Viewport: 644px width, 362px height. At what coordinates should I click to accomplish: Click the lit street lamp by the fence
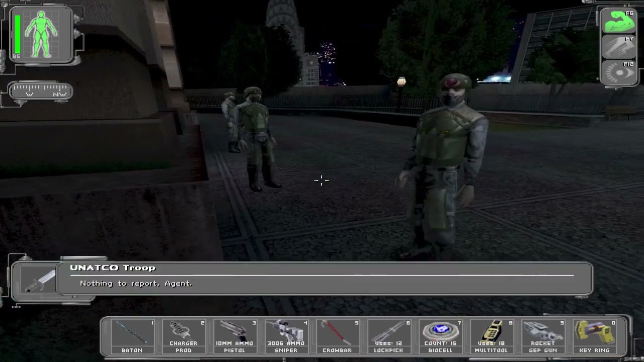[401, 82]
